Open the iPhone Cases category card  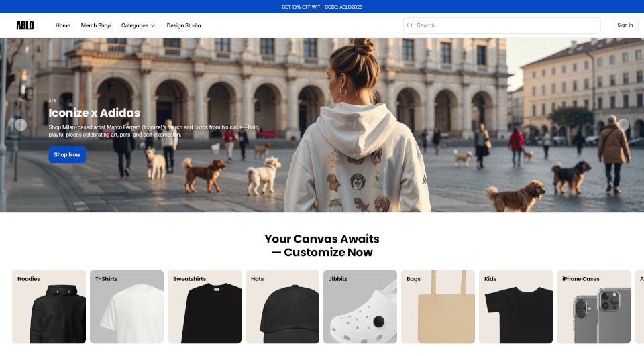(x=594, y=306)
